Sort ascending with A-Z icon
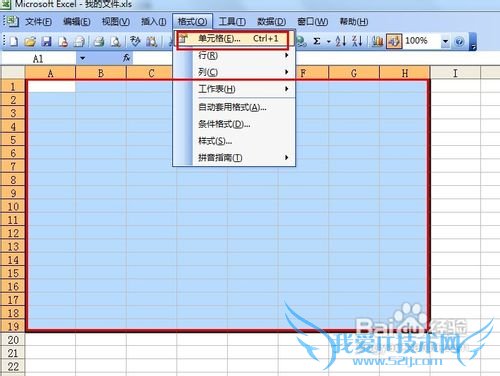Viewport: 500px width, 376px height. 341,42
